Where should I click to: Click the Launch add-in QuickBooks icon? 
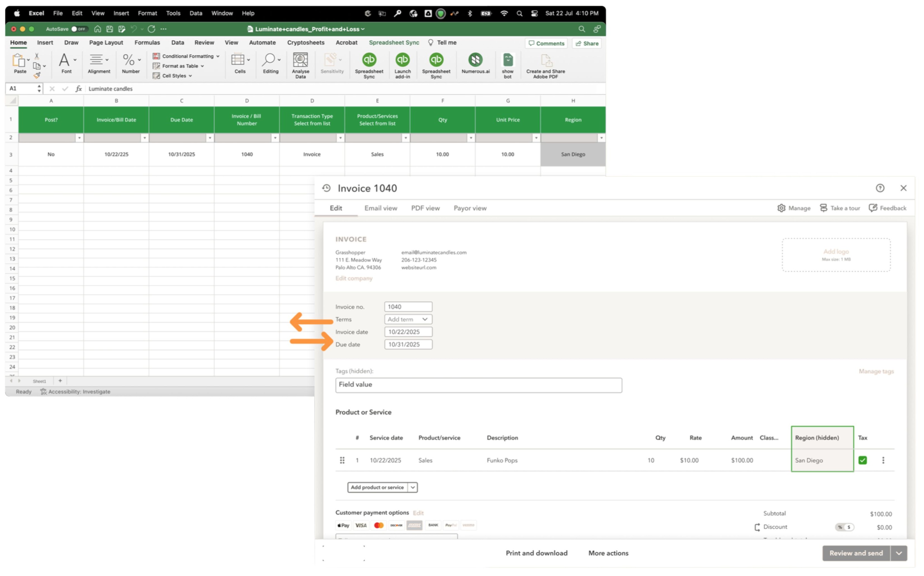click(x=403, y=60)
